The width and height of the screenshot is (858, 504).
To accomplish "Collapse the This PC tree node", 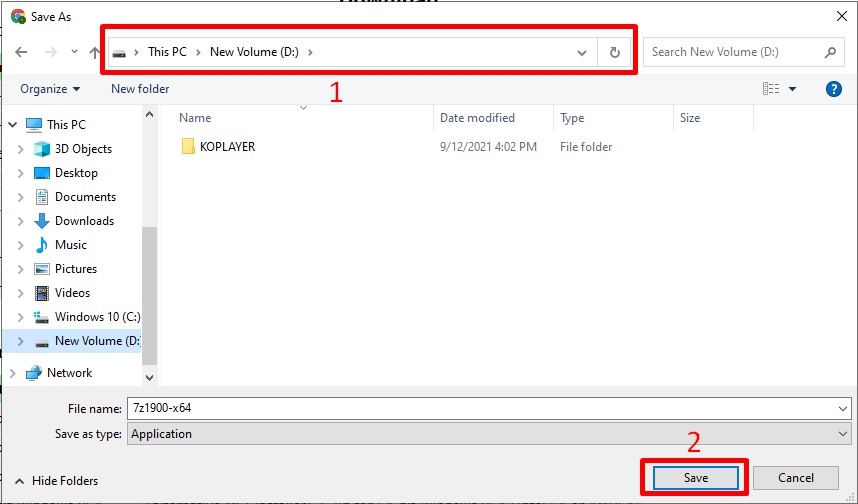I will [x=12, y=125].
